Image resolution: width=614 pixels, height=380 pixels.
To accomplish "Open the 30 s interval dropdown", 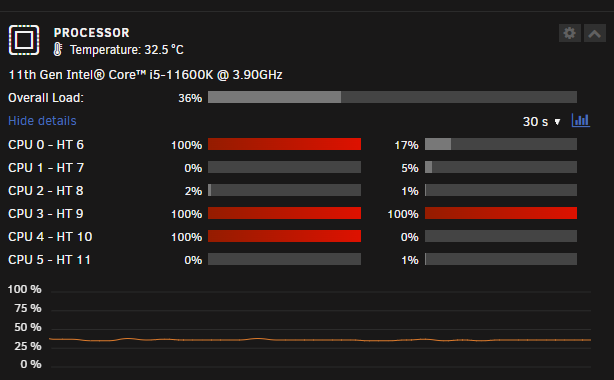I will pos(542,121).
